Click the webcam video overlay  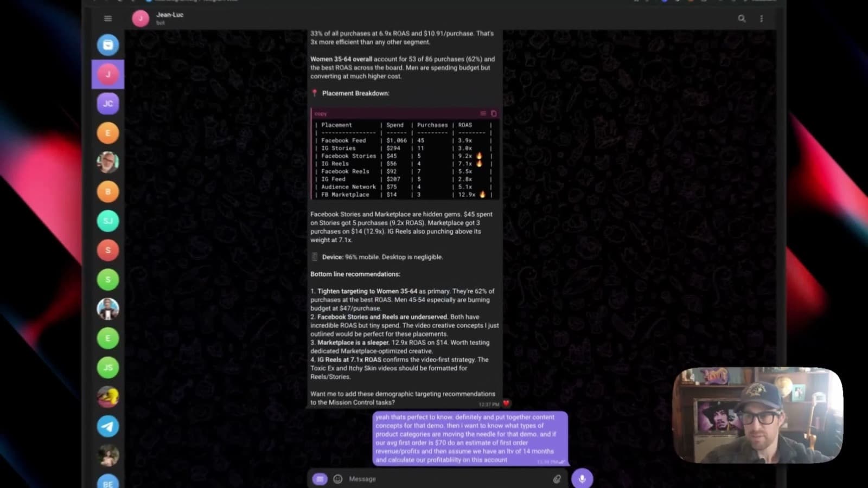pyautogui.click(x=757, y=415)
